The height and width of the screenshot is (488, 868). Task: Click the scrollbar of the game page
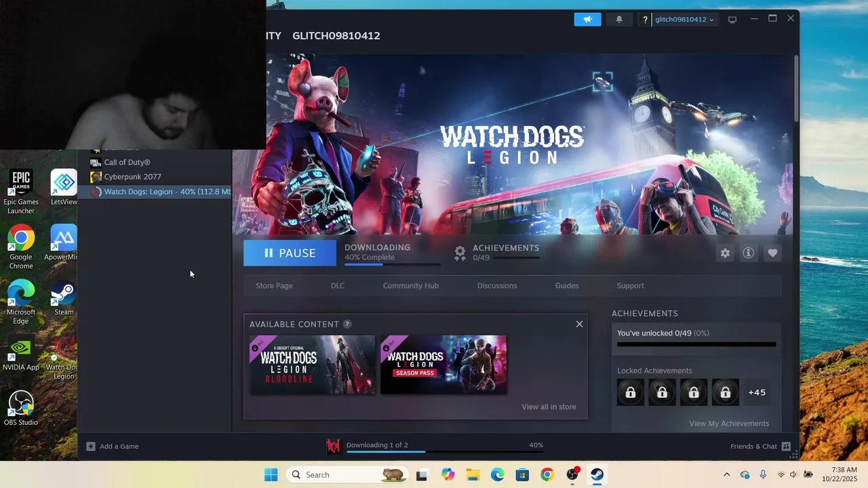(x=795, y=88)
